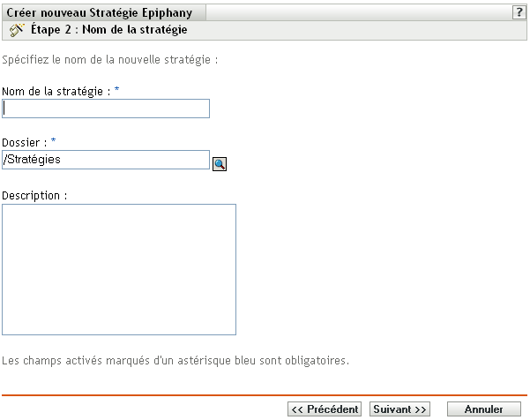The height and width of the screenshot is (420, 530).
Task: Cancel the wizard with Annuler
Action: click(x=483, y=409)
